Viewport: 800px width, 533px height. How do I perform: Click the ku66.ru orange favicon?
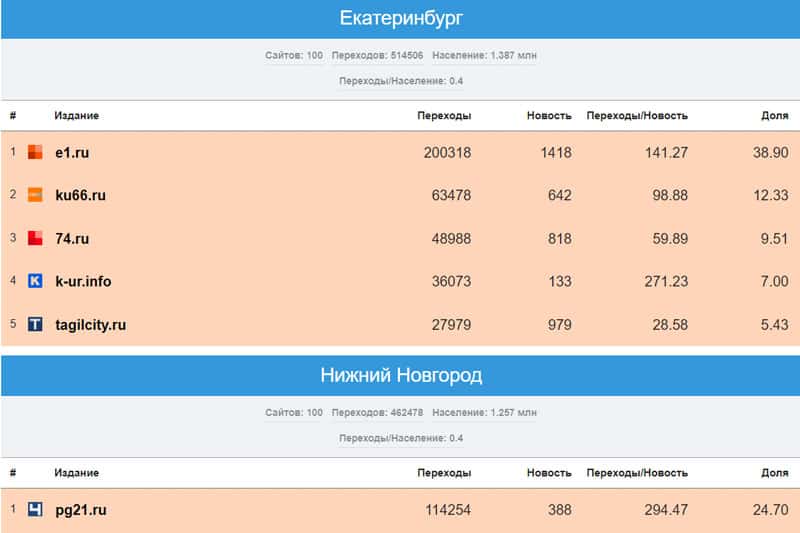click(35, 195)
